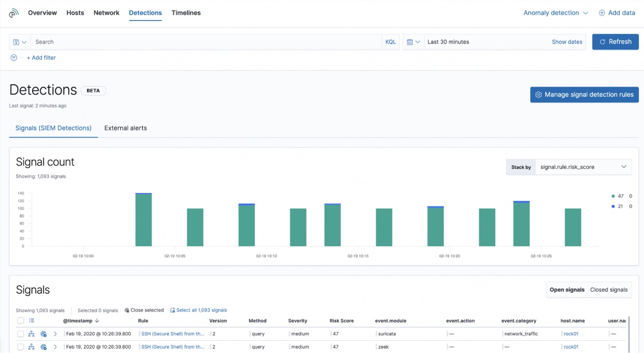Click Select all 1,093 signals link
644x353 pixels.
coord(201,310)
